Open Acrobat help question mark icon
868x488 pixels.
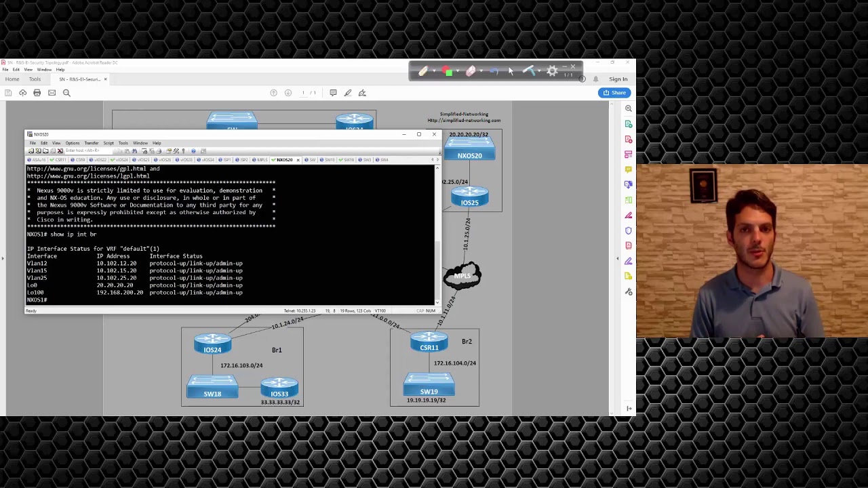(582, 79)
